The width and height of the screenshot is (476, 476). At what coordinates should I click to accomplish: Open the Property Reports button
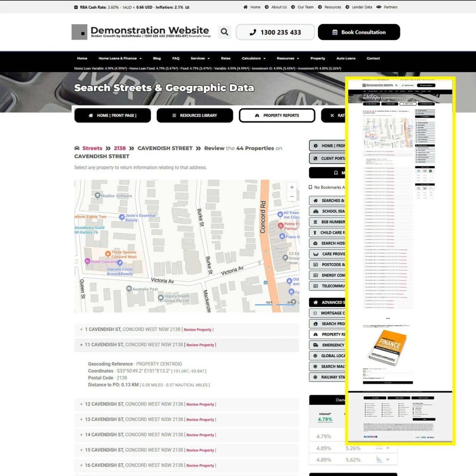[277, 116]
